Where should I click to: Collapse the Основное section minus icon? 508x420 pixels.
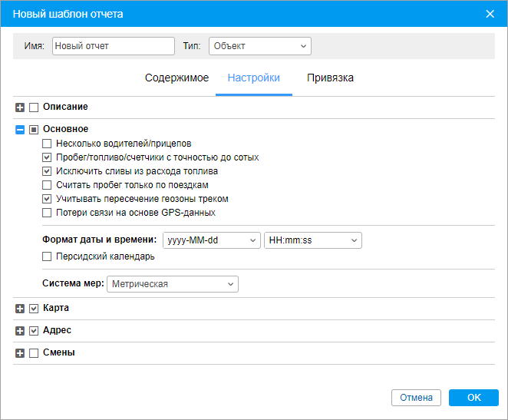pyautogui.click(x=20, y=130)
